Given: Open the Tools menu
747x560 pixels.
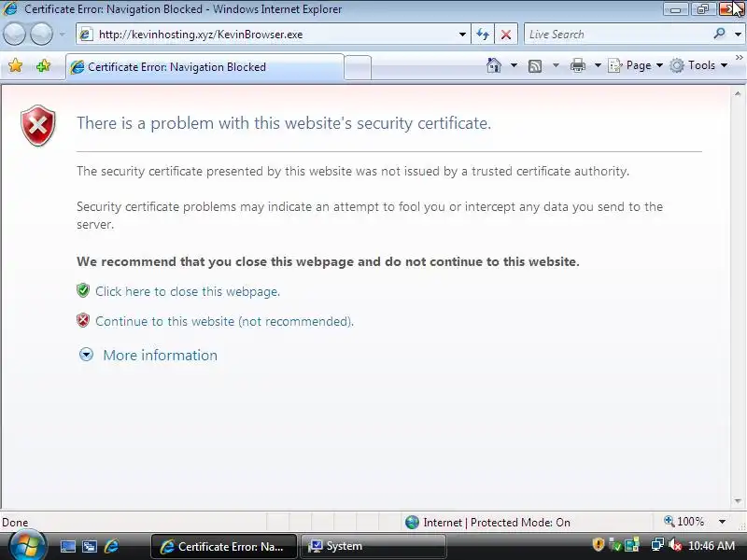Looking at the screenshot, I should coord(698,65).
